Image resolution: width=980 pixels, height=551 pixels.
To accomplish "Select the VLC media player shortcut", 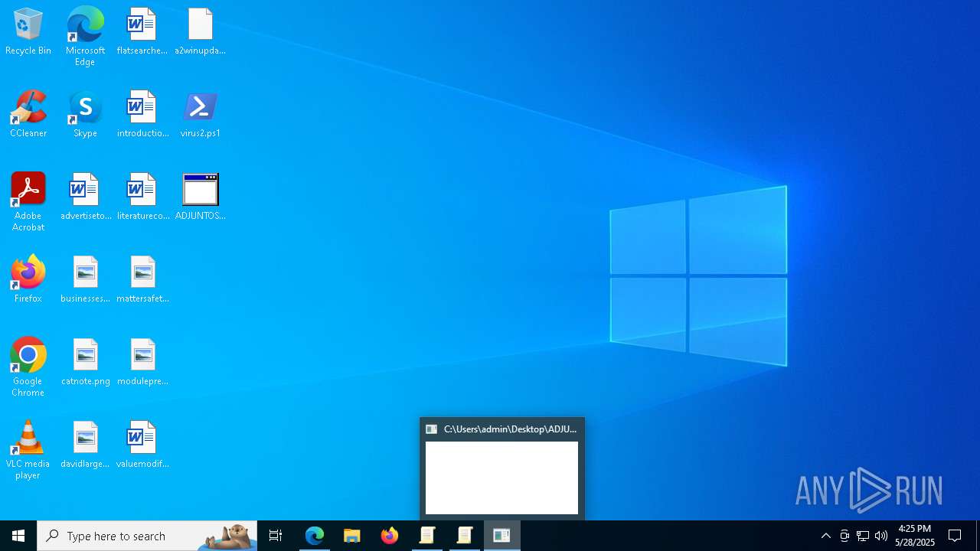I will 28,450.
